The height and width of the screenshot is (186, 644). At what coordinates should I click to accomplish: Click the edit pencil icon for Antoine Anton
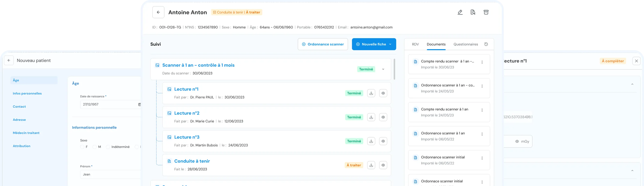[460, 12]
